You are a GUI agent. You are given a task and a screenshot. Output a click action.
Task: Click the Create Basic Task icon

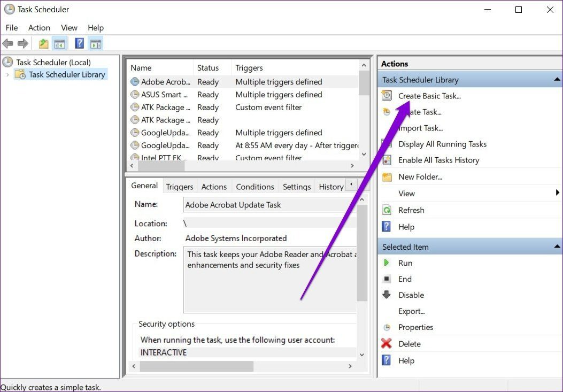pyautogui.click(x=387, y=96)
